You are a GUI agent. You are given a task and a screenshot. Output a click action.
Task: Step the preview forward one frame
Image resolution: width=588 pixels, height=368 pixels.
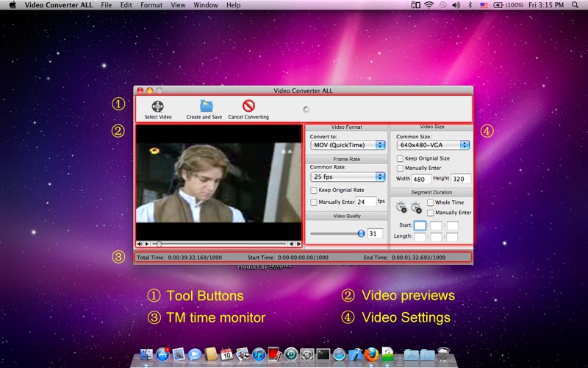[x=298, y=244]
